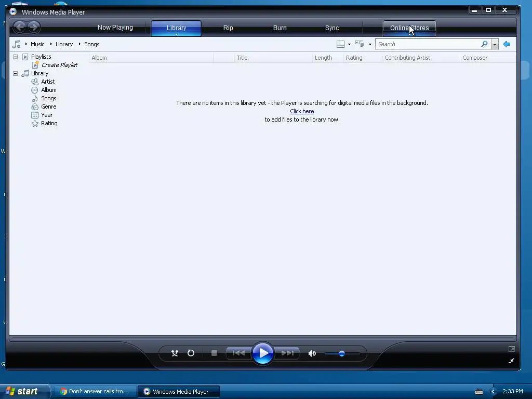Click the layout options icon
Image resolution: width=532 pixels, height=399 pixels.
[x=340, y=44]
